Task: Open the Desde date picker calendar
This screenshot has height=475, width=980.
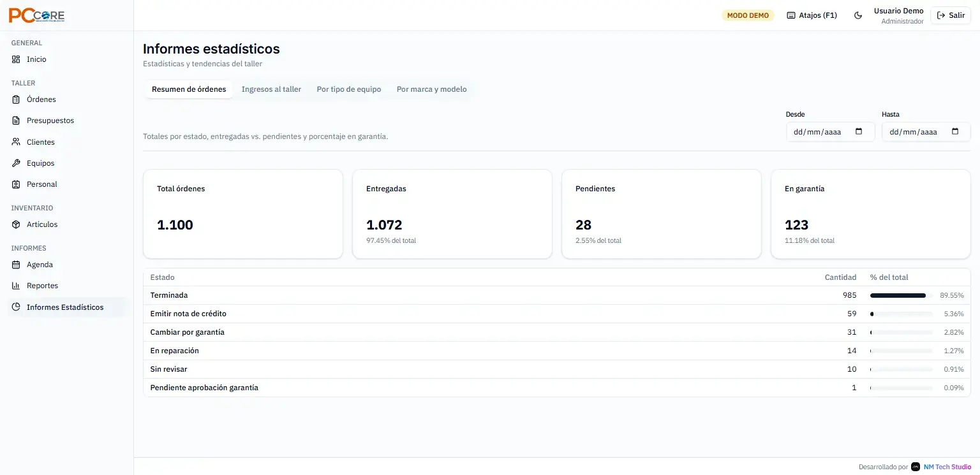Action: tap(859, 132)
